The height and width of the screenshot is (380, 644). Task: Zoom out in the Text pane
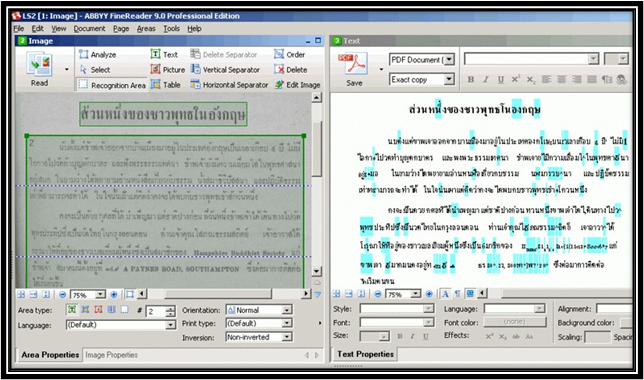pos(377,294)
